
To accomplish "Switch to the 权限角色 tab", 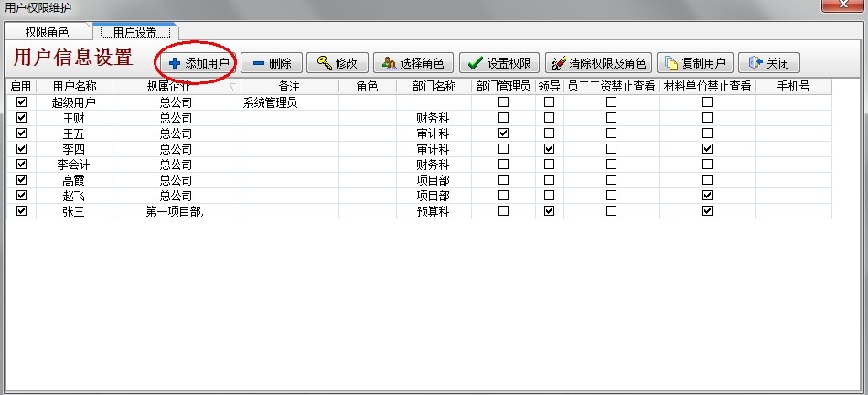I will [47, 32].
